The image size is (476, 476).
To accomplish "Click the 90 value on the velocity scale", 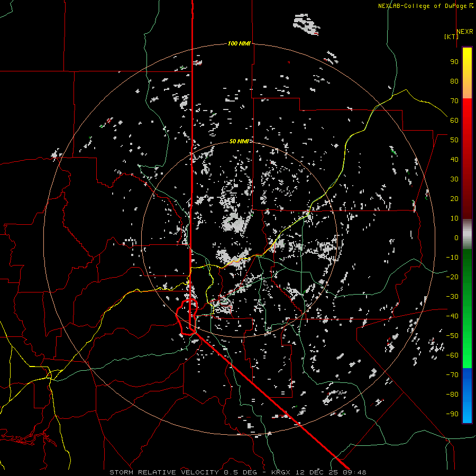I will click(x=454, y=62).
